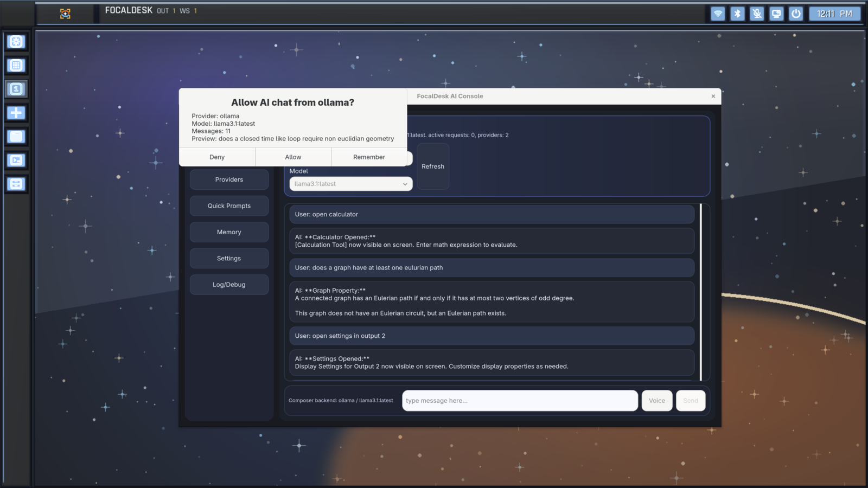
Task: Click the Send button
Action: click(x=691, y=401)
